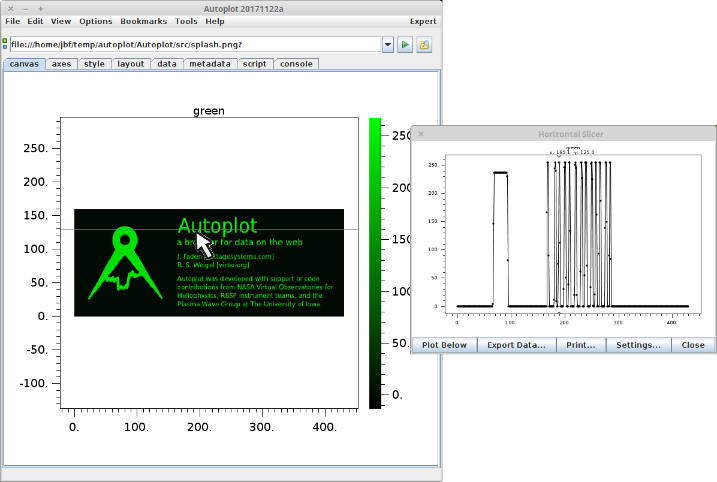Open slicer Settings... dialog
The image size is (717, 482).
coord(637,345)
